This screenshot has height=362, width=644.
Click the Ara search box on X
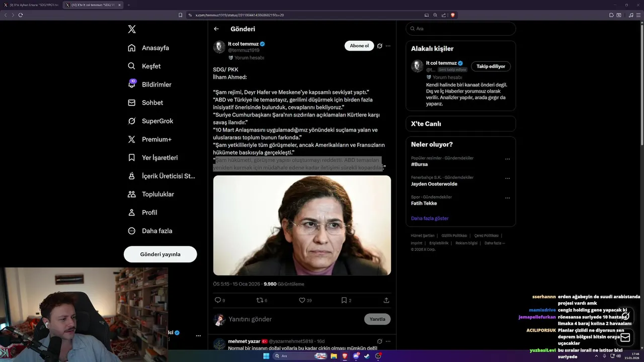461,29
